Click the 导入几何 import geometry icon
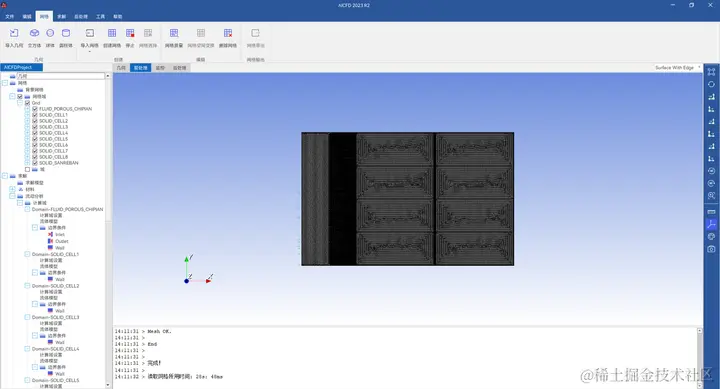 click(14, 34)
